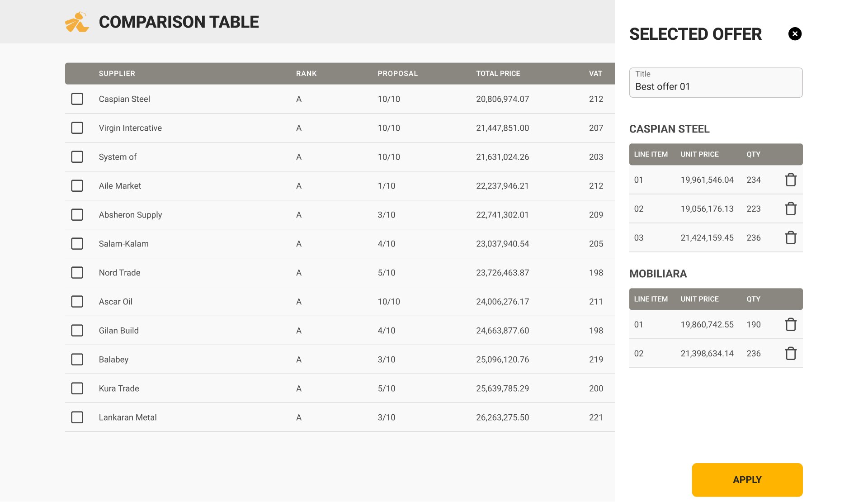The height and width of the screenshot is (502, 868).
Task: Tick the System of row checkbox
Action: pos(77,157)
